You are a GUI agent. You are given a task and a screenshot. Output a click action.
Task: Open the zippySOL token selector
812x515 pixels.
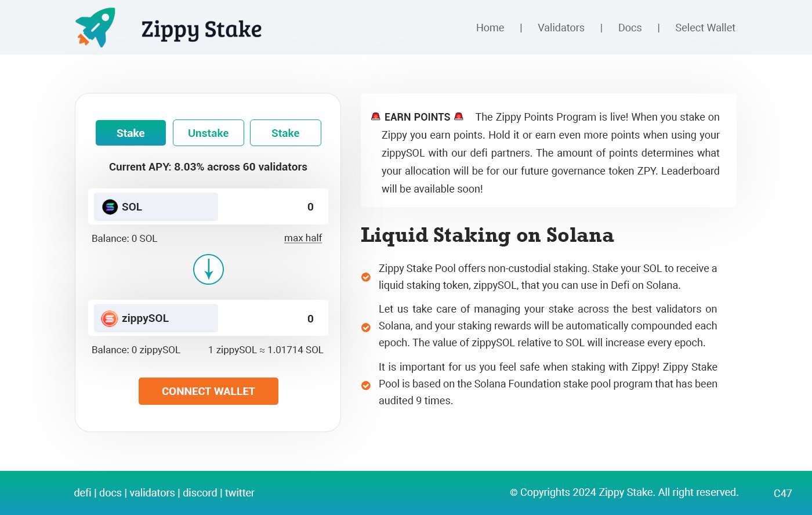pyautogui.click(x=156, y=318)
